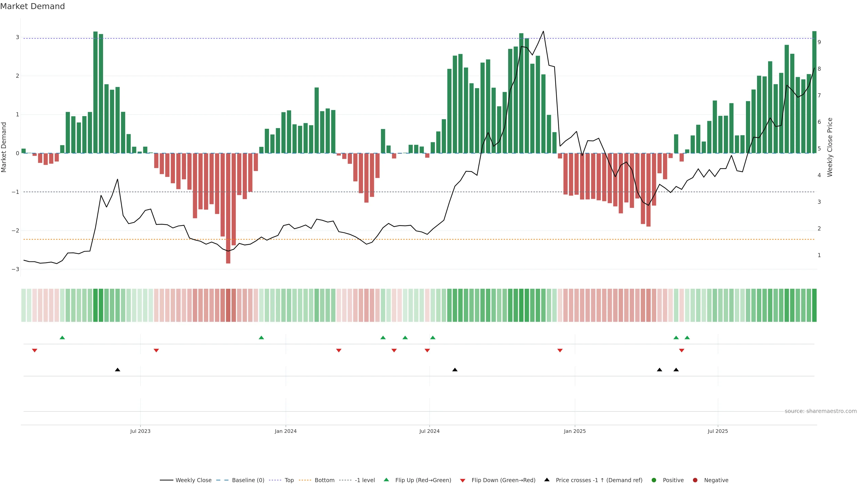This screenshot has height=488, width=868.
Task: Toggle the Top dotted line legend
Action: 289,480
